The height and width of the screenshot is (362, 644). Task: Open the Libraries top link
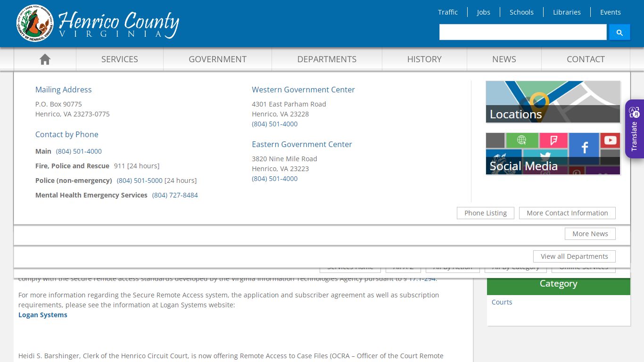(567, 12)
